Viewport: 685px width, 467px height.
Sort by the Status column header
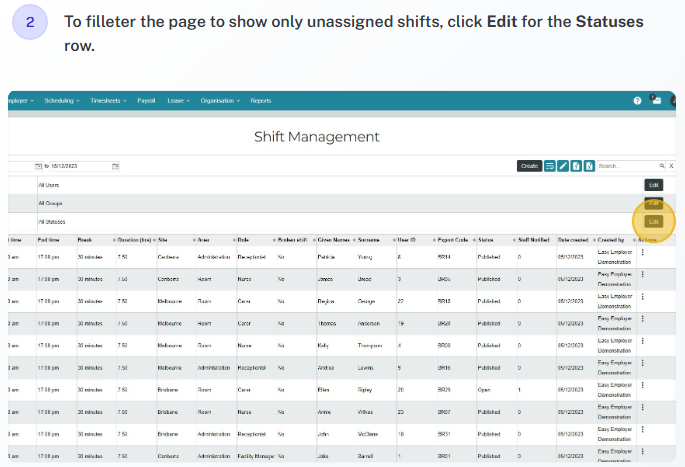485,240
